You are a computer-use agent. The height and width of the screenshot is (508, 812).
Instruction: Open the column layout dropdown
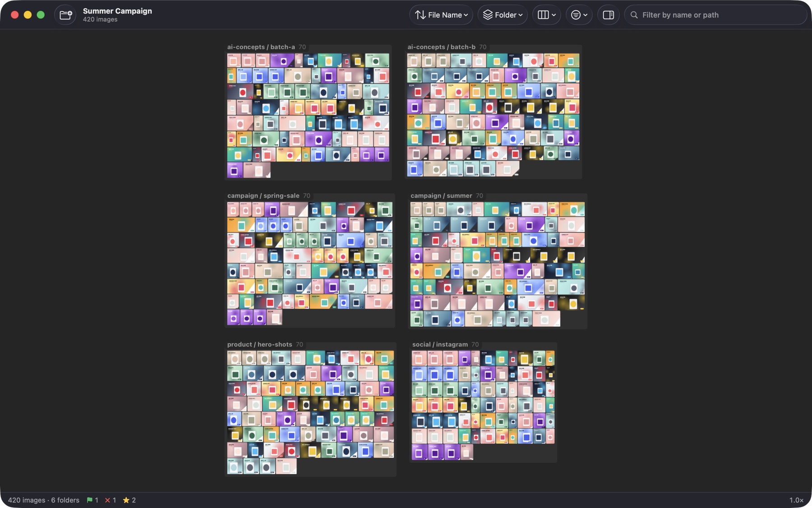(x=547, y=15)
